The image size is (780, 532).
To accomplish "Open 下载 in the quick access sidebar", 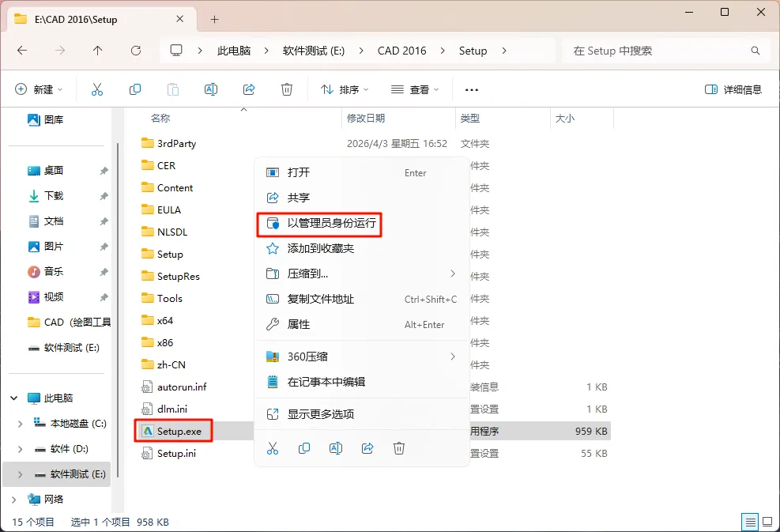I will pos(45,195).
